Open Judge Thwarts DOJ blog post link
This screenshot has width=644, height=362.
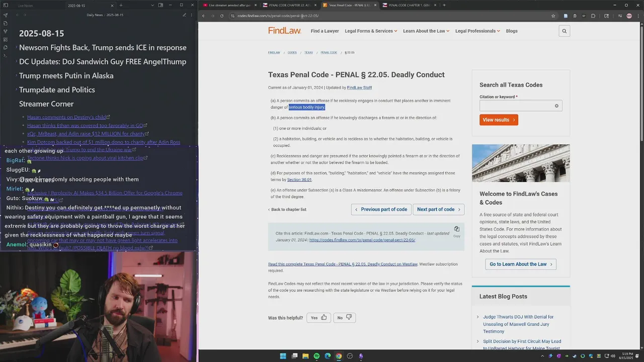coord(518,324)
